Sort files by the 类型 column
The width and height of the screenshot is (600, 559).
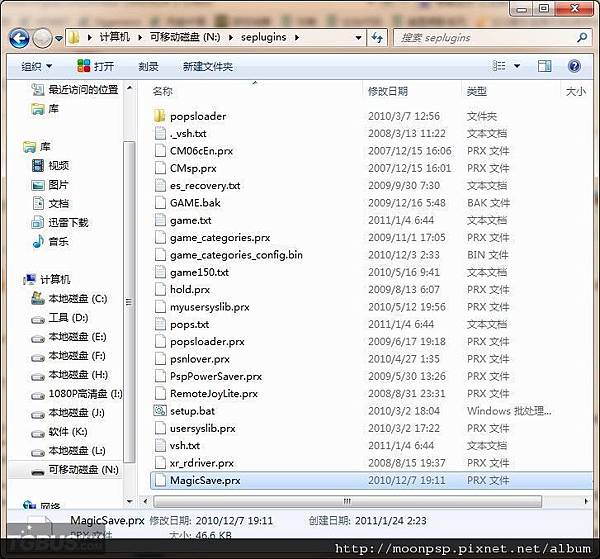(477, 91)
